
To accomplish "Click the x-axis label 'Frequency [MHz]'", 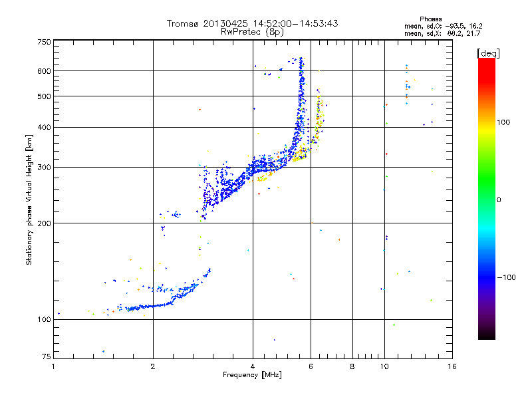I will tap(252, 375).
